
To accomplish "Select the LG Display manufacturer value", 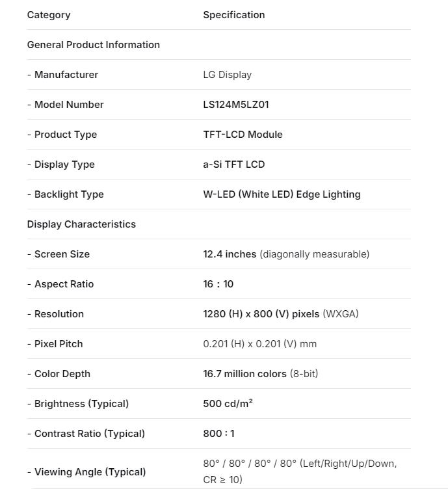I will (x=227, y=75).
